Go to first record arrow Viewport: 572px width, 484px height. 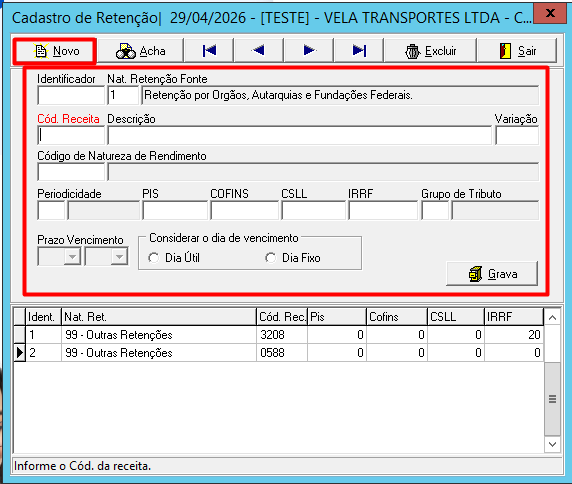pyautogui.click(x=209, y=50)
